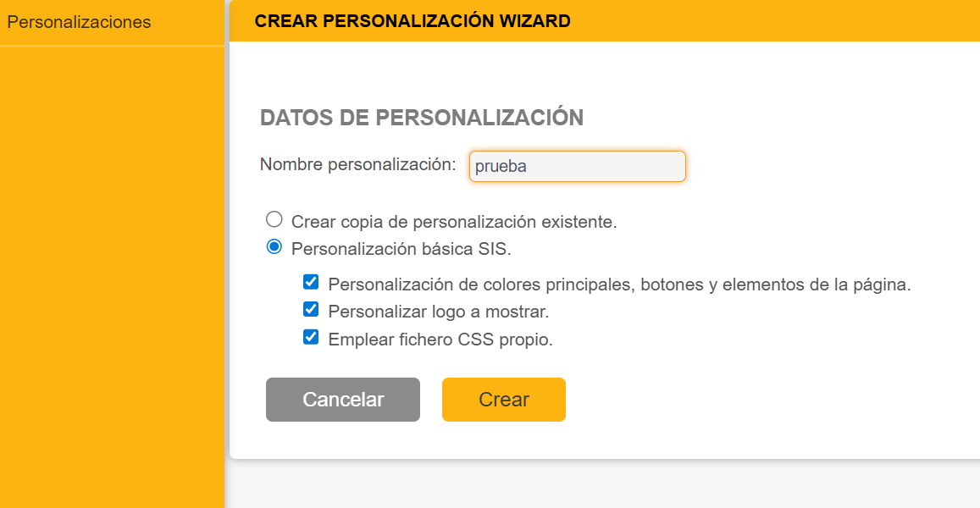Click the 'Crear copia de personalización existente' label text
Image resolution: width=980 pixels, height=508 pixels.
(454, 223)
